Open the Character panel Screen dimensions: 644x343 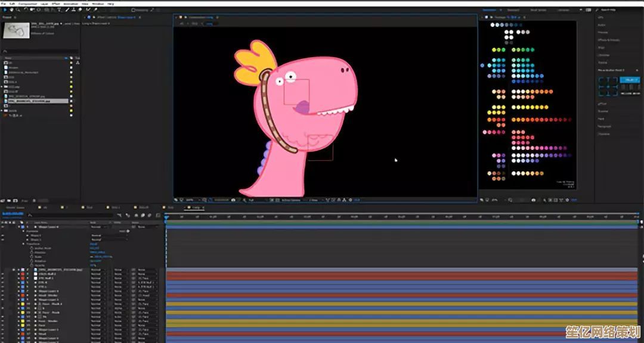click(x=603, y=134)
